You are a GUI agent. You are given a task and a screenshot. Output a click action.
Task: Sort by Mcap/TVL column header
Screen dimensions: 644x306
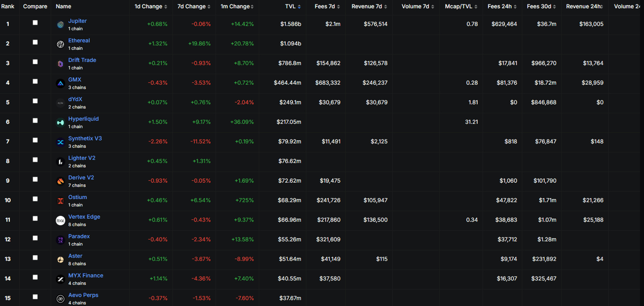[x=461, y=6]
